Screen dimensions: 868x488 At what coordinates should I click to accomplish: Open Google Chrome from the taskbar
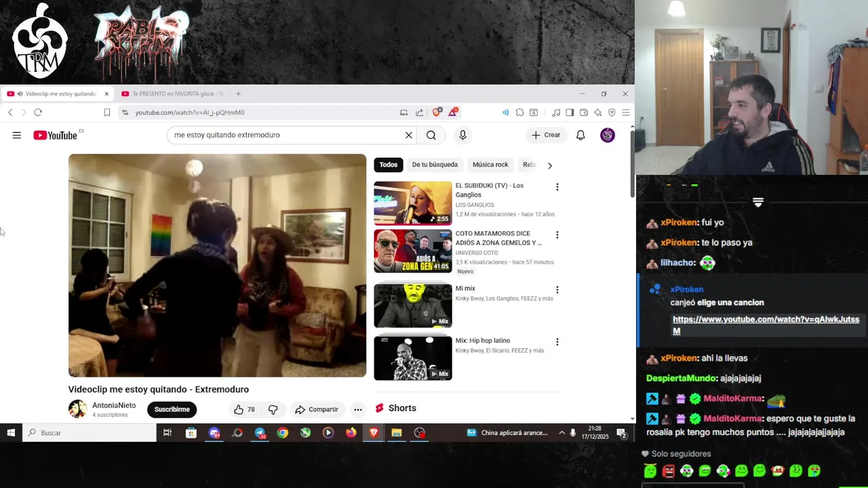coord(283,432)
